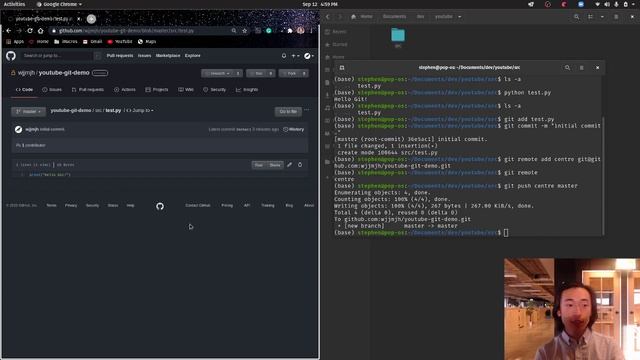Switch to the Code repository tab
The height and width of the screenshot is (360, 640).
pos(24,89)
